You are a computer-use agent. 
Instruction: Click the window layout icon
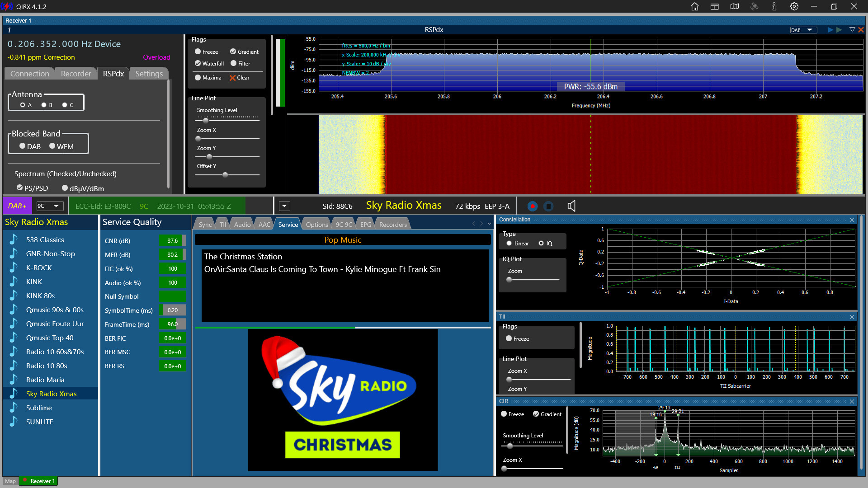click(x=715, y=6)
